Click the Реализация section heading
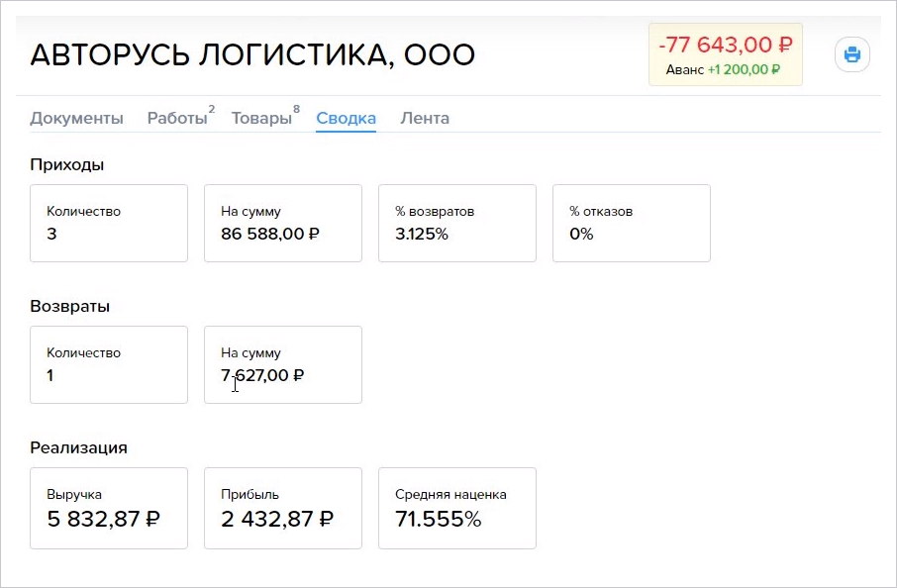897x588 pixels. click(78, 447)
